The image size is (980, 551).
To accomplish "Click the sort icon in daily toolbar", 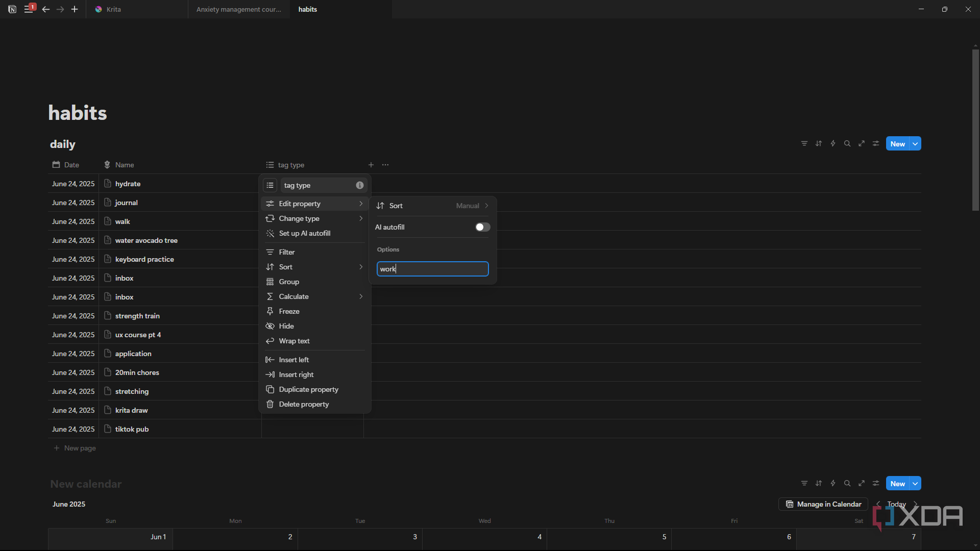I will click(x=819, y=144).
